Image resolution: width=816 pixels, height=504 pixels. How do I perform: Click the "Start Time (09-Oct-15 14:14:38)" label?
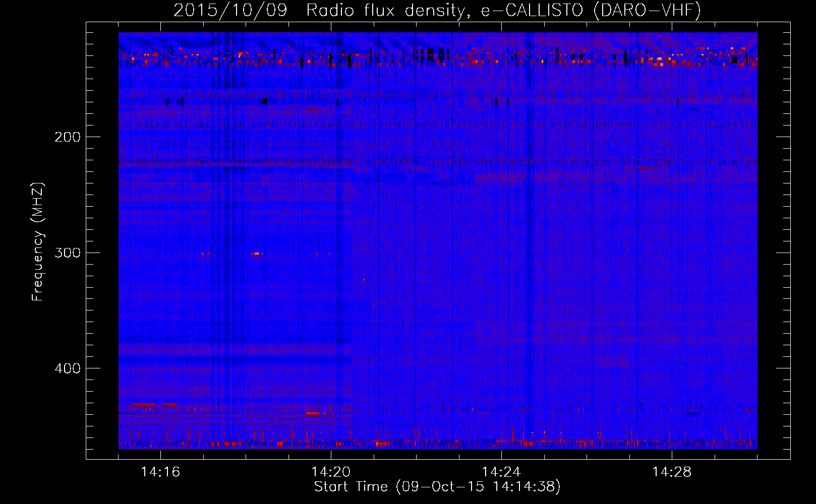coord(437,487)
